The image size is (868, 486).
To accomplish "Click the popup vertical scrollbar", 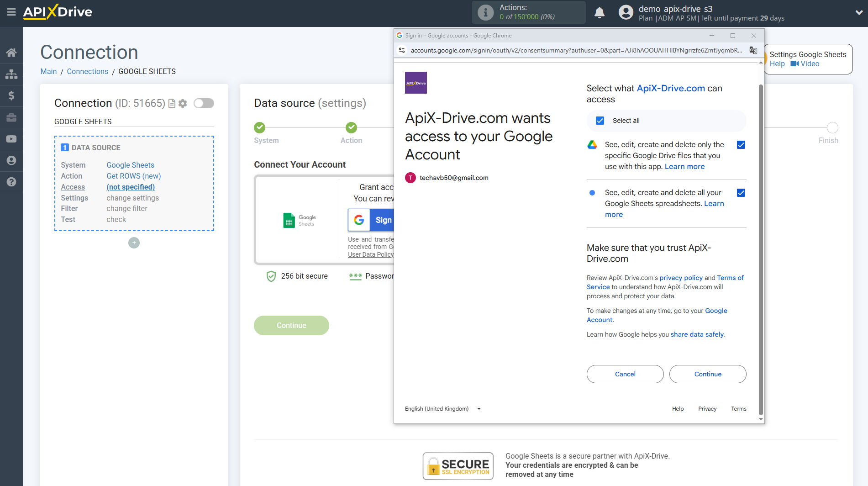I will tap(761, 249).
